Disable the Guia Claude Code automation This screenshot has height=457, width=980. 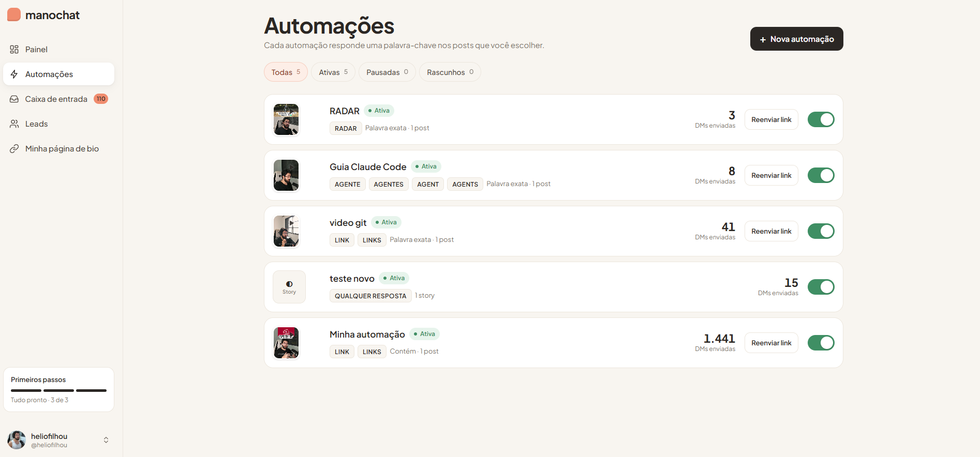(821, 175)
